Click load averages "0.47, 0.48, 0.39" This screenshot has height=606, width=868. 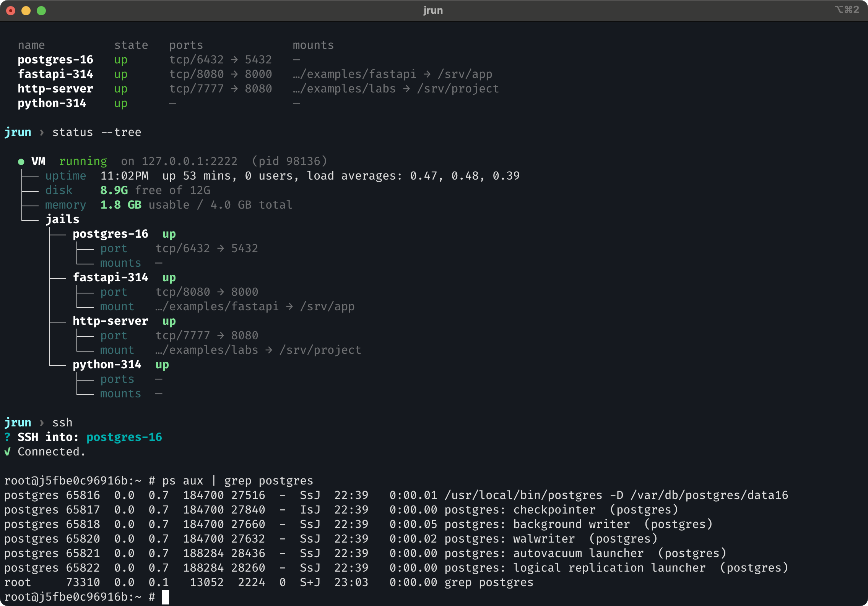click(x=465, y=176)
